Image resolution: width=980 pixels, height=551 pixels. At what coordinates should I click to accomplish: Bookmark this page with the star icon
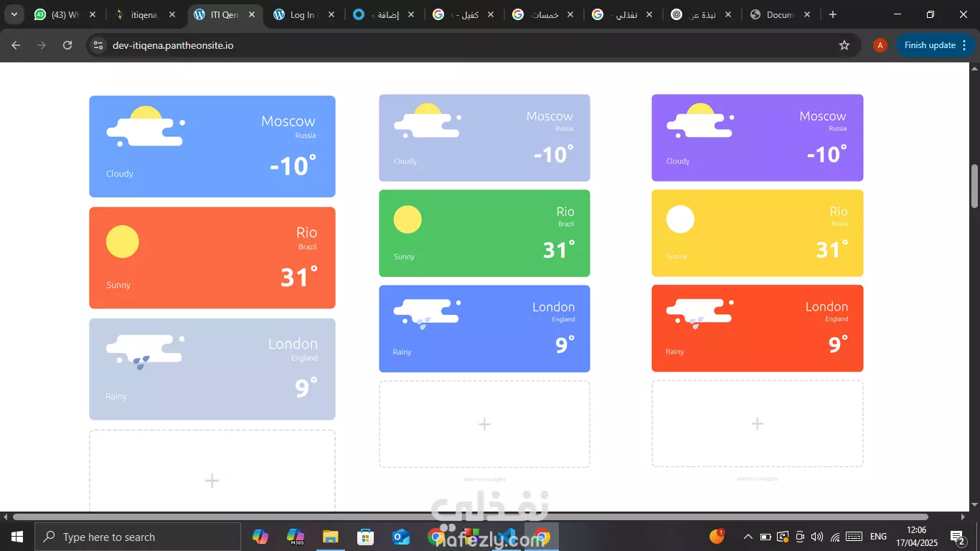844,45
